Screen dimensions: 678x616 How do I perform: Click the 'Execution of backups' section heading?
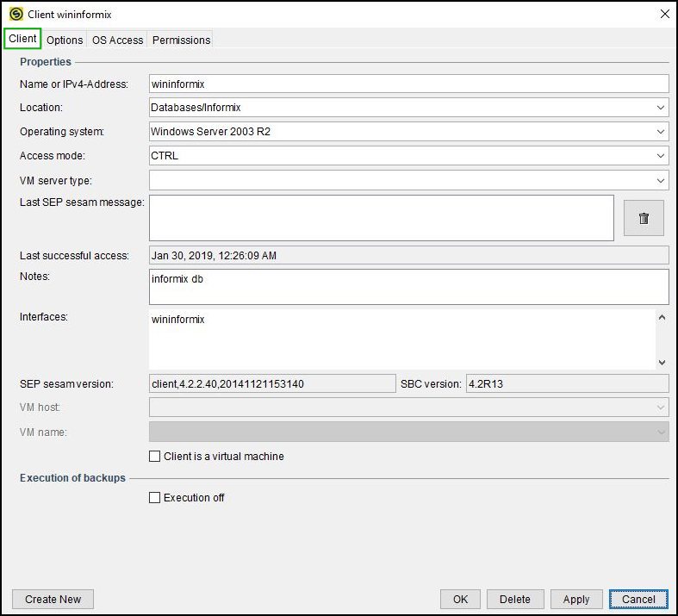point(72,477)
